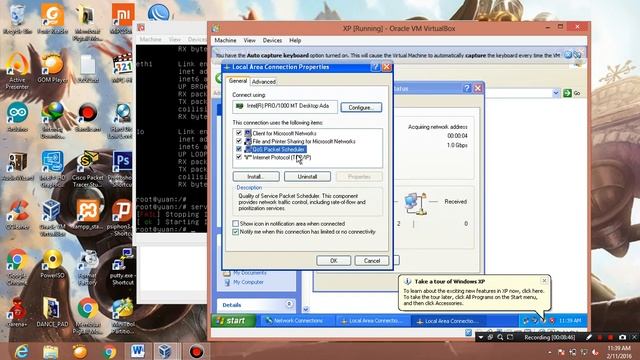Select Internet Protocol (TCP/IP) list item
The image size is (640, 360).
click(x=282, y=157)
